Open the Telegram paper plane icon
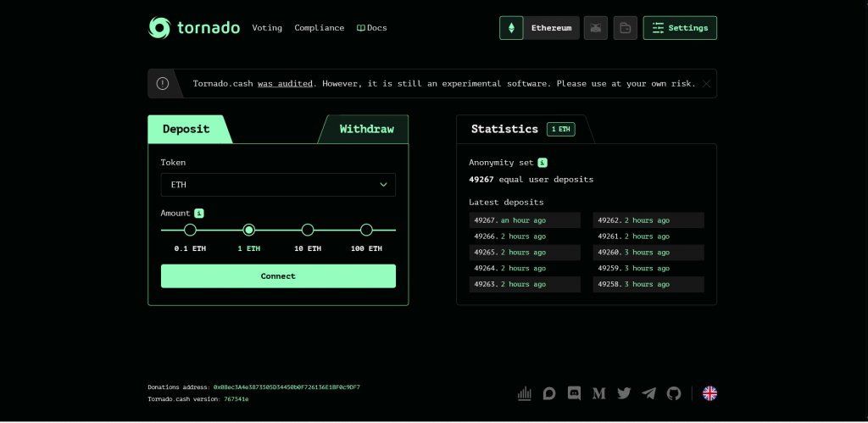868x423 pixels. (x=648, y=393)
